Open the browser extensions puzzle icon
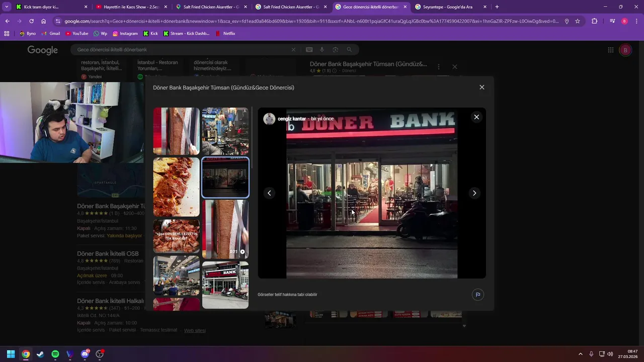The width and height of the screenshot is (644, 362). click(595, 21)
